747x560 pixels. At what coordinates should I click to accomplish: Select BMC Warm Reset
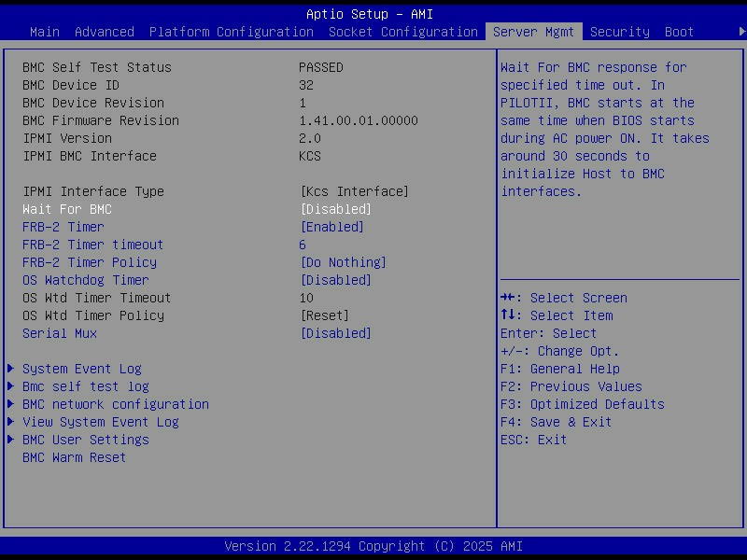[x=75, y=457]
